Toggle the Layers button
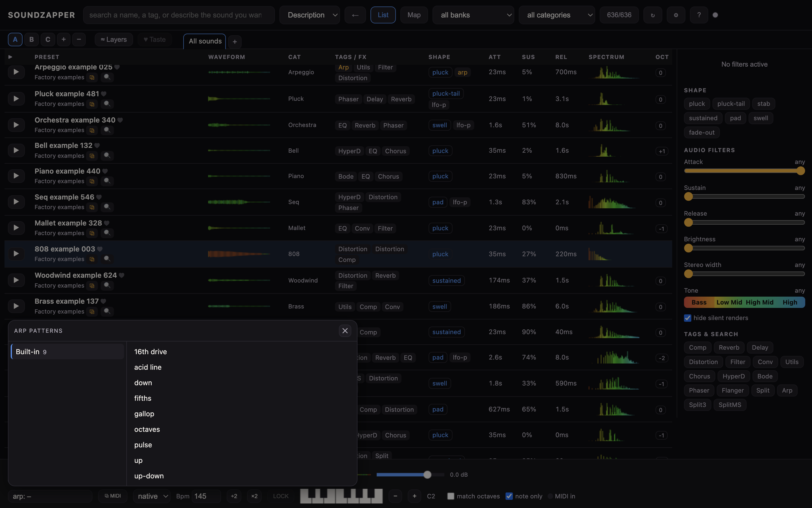 click(114, 39)
